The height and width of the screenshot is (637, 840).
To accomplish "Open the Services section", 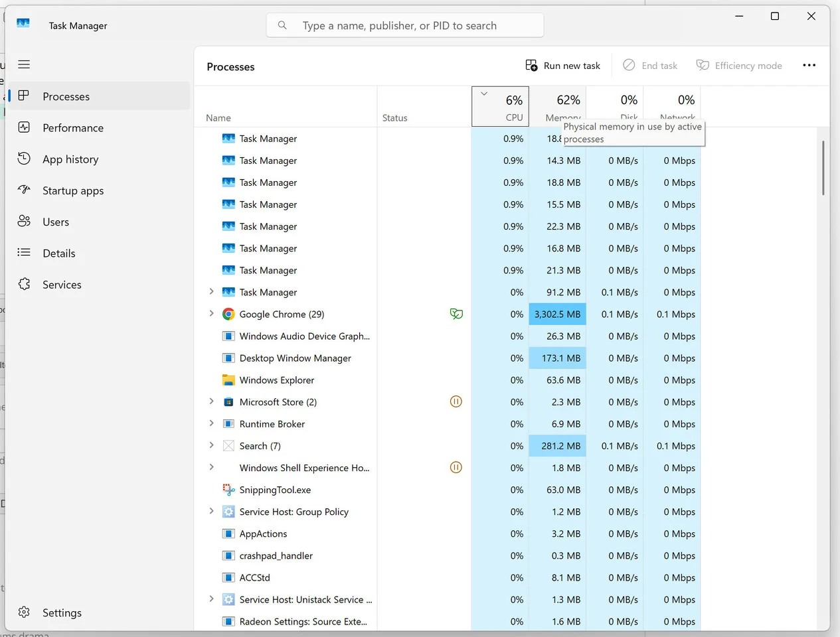I will 62,284.
